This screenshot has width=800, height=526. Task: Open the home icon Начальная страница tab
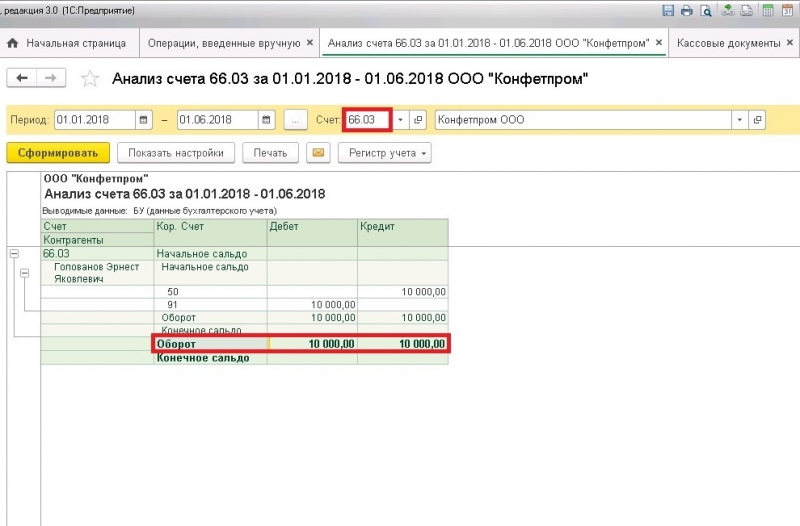pyautogui.click(x=68, y=44)
